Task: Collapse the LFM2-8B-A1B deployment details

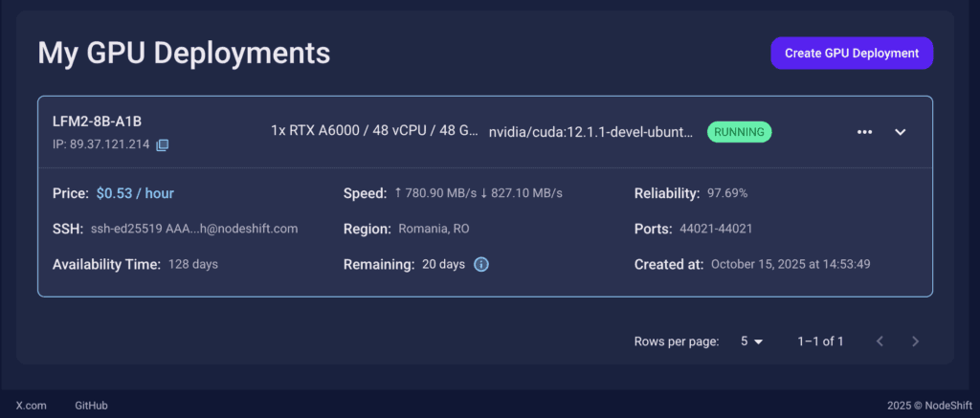Action: (900, 132)
